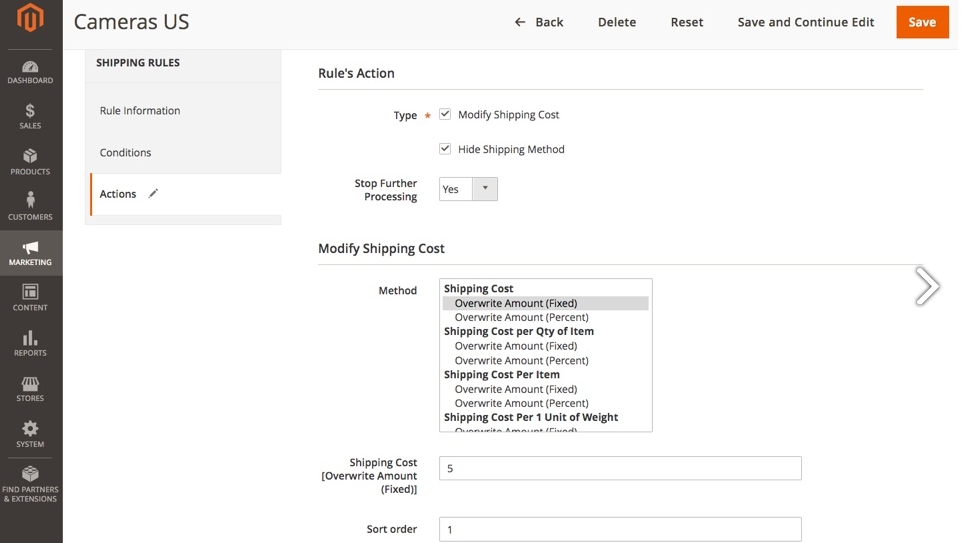Select the Actions tab
This screenshot has height=543, width=962.
[x=118, y=194]
